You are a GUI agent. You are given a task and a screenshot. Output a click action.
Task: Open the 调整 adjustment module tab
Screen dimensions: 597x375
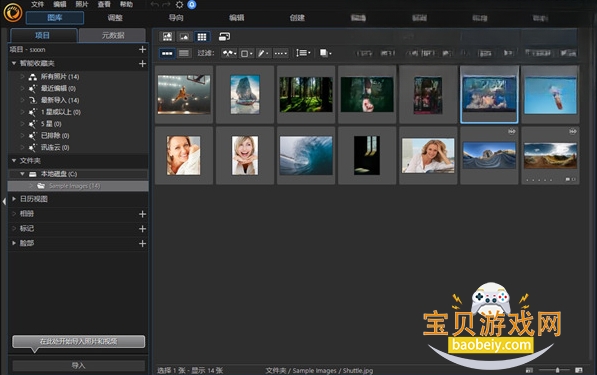point(115,18)
